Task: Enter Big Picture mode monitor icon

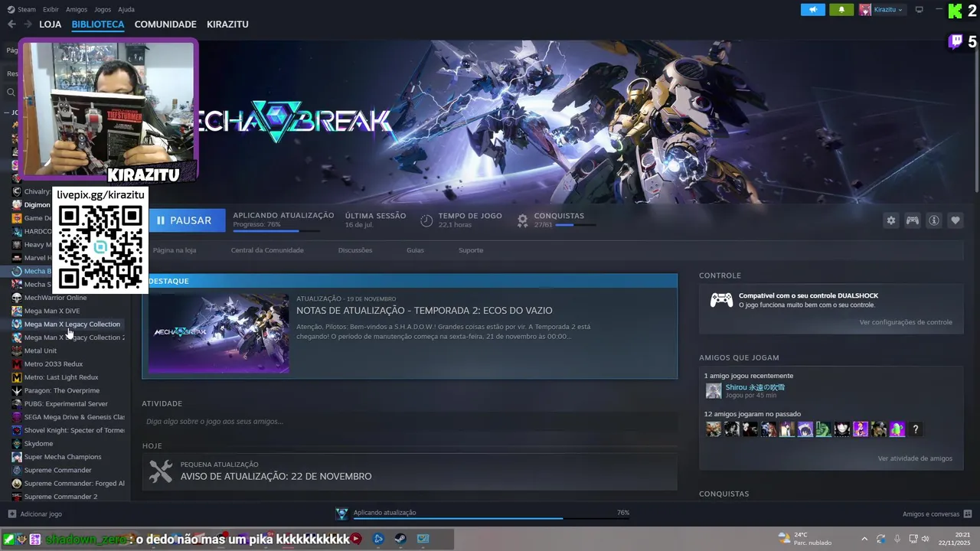Action: pyautogui.click(x=920, y=10)
